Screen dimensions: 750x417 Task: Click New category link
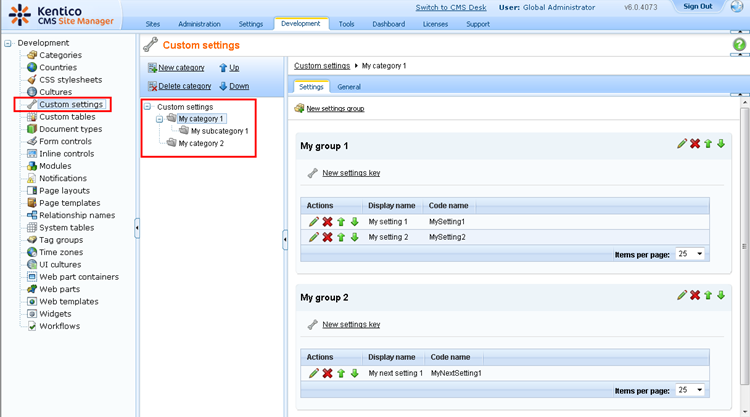(181, 68)
